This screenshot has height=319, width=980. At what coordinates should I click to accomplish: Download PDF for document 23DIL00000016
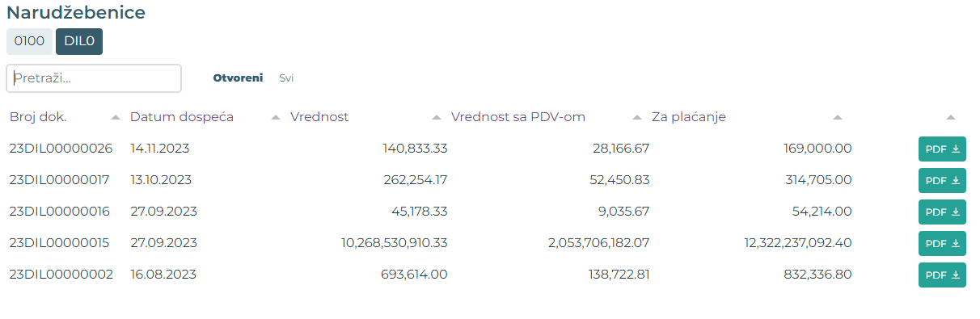click(942, 212)
